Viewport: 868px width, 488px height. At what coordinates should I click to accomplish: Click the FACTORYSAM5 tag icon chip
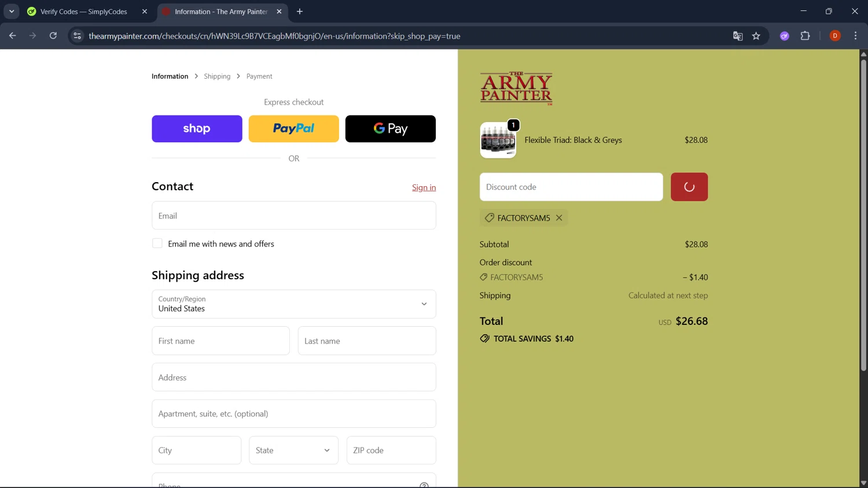click(x=490, y=218)
